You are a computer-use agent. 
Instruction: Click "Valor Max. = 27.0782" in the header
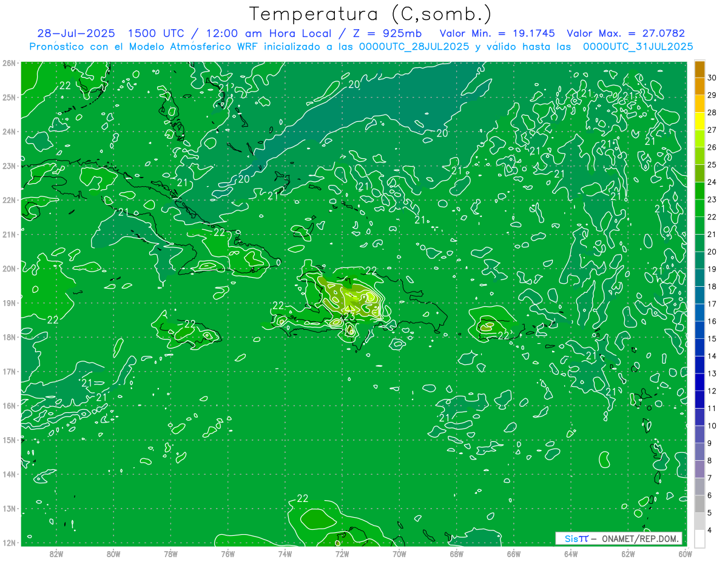(x=625, y=33)
